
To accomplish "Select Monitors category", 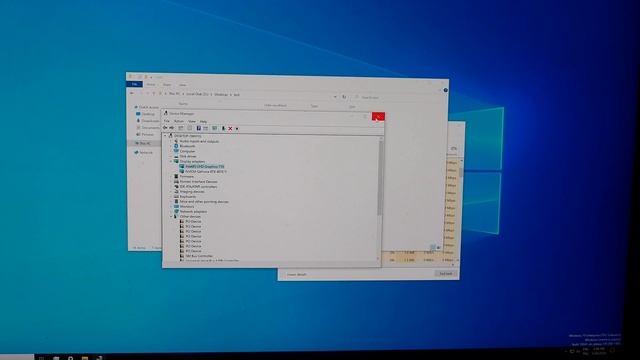I will [187, 207].
